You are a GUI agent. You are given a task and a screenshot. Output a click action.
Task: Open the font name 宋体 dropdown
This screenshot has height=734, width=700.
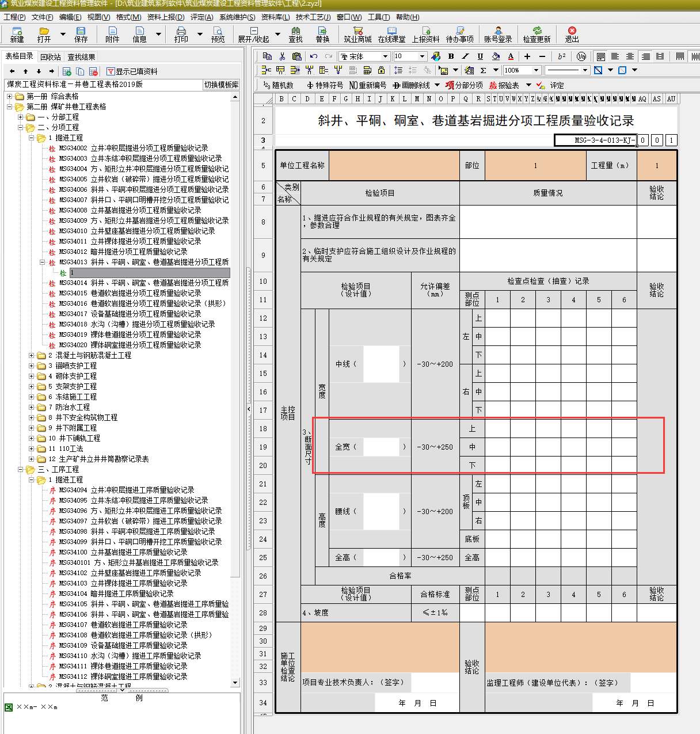(385, 56)
